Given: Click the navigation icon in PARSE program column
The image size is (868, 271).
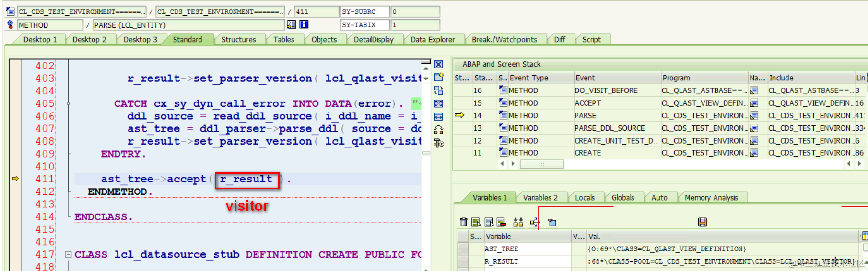Looking at the screenshot, I should 754,115.
